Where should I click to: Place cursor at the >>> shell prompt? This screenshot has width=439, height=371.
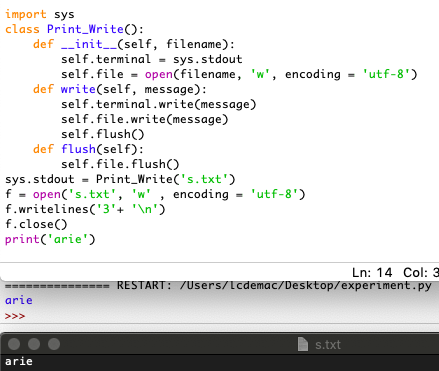coord(15,316)
